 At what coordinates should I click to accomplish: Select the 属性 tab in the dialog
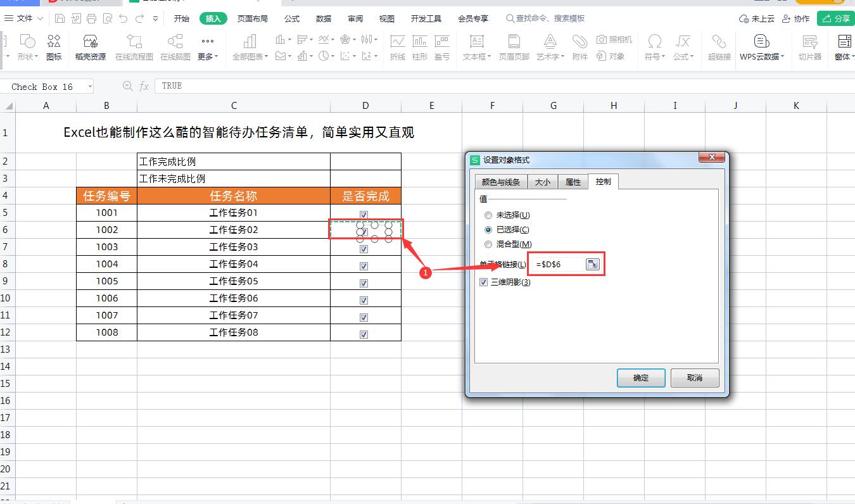pyautogui.click(x=573, y=182)
